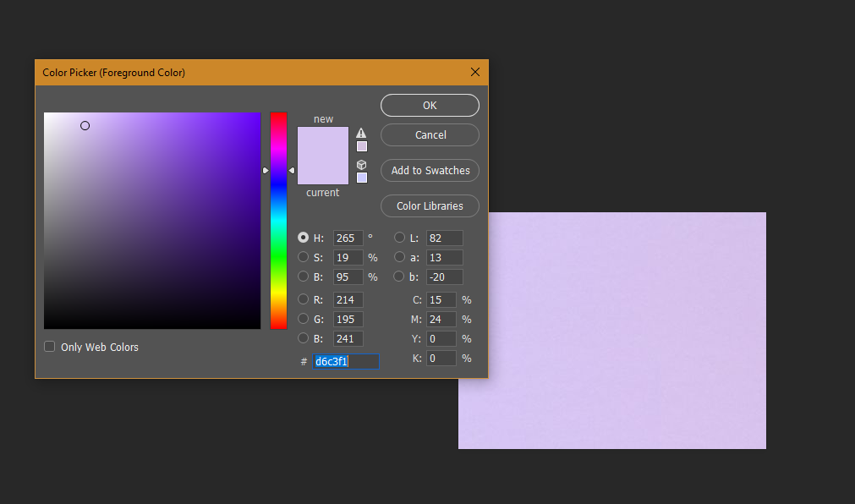Select the B blue radio button

[x=303, y=338]
